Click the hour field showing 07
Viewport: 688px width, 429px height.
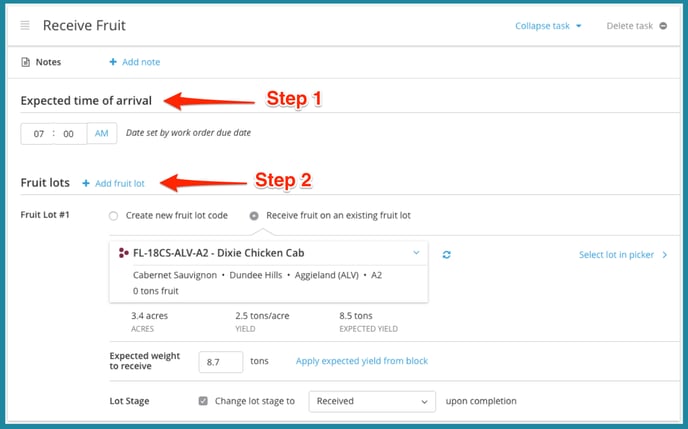[x=39, y=134]
